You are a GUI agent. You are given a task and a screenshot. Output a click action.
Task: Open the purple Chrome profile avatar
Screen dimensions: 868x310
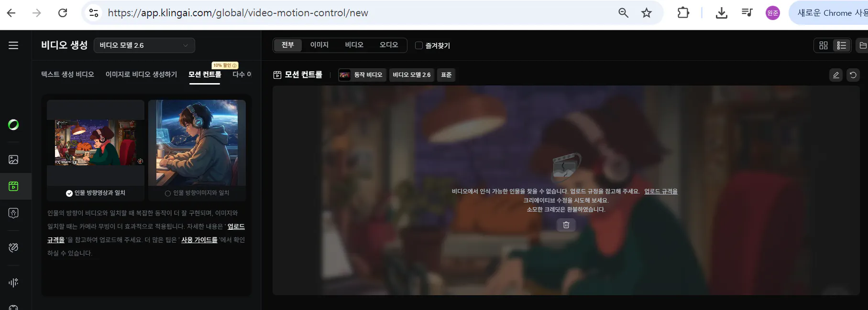tap(773, 13)
